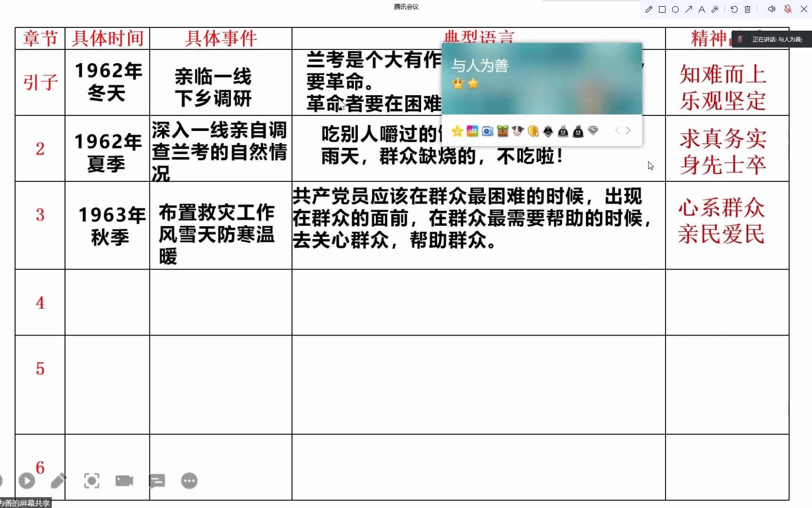
Task: Click the 腾讯会议 window title
Action: pyautogui.click(x=406, y=7)
